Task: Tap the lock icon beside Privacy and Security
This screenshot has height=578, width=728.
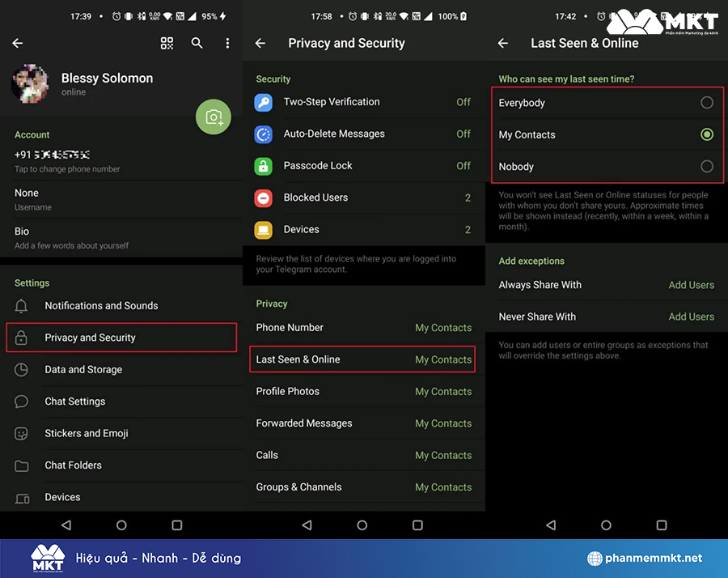Action: [21, 338]
